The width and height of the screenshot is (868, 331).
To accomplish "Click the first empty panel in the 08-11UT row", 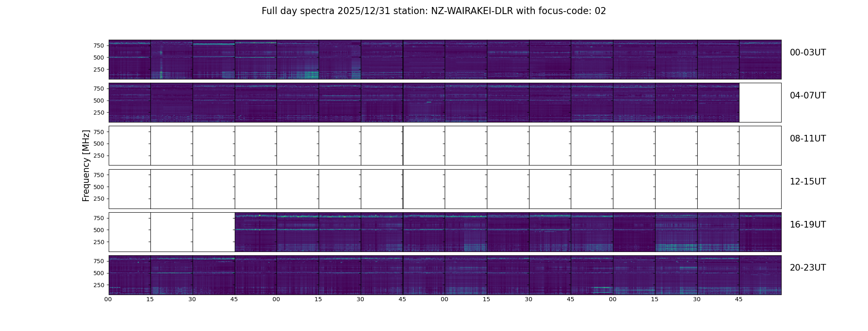I will click(x=130, y=146).
